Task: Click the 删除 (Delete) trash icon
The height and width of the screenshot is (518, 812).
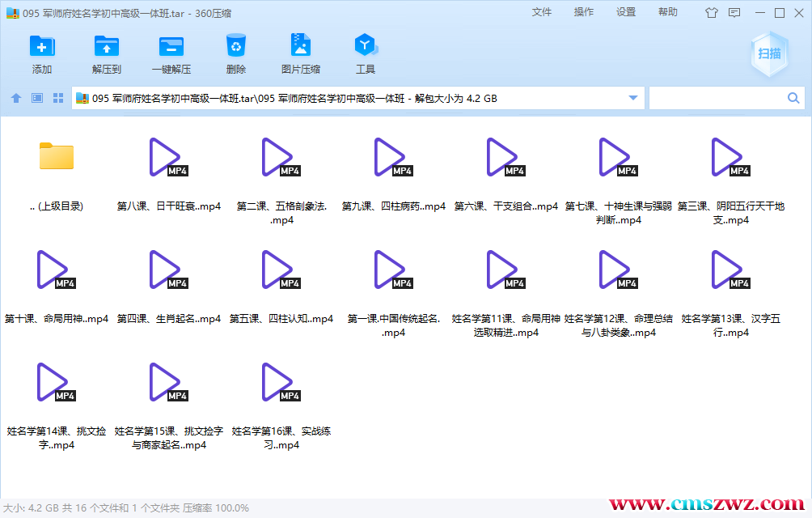Action: [235, 53]
